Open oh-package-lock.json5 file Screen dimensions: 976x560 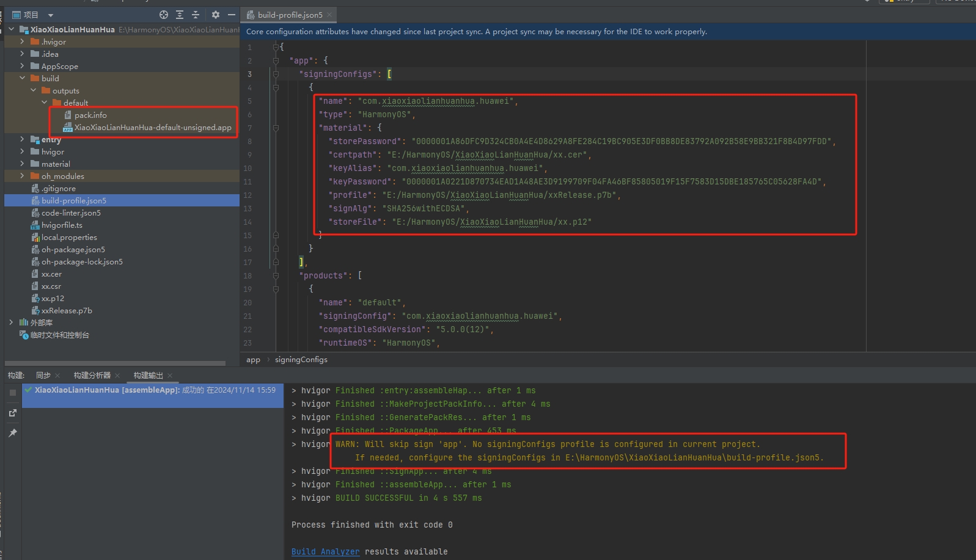coord(82,261)
